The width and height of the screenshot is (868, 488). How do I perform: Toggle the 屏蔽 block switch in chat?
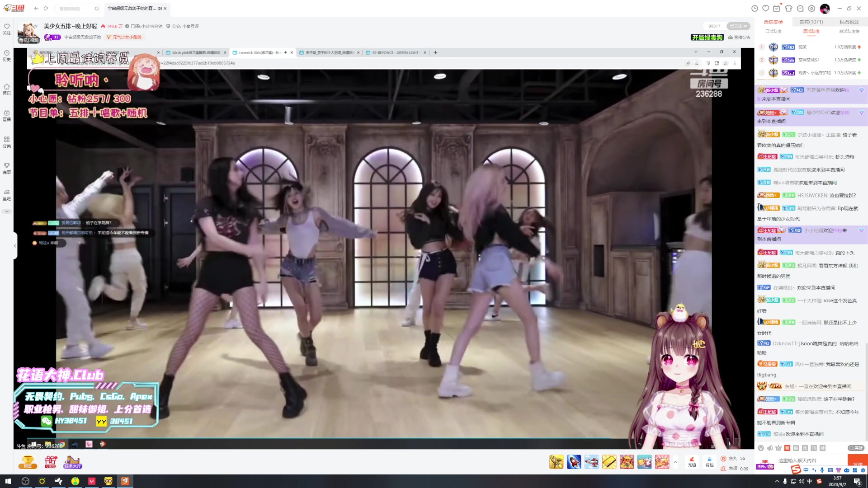point(856,448)
